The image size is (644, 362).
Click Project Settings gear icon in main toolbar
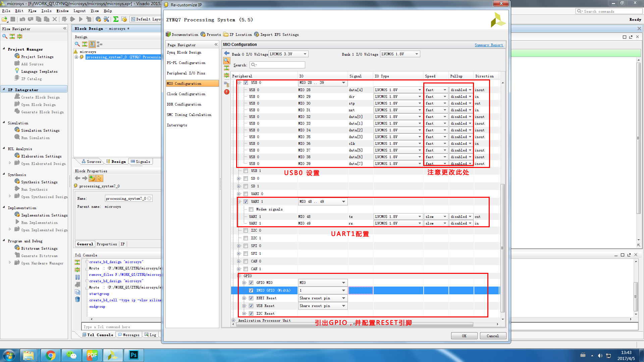pyautogui.click(x=98, y=19)
